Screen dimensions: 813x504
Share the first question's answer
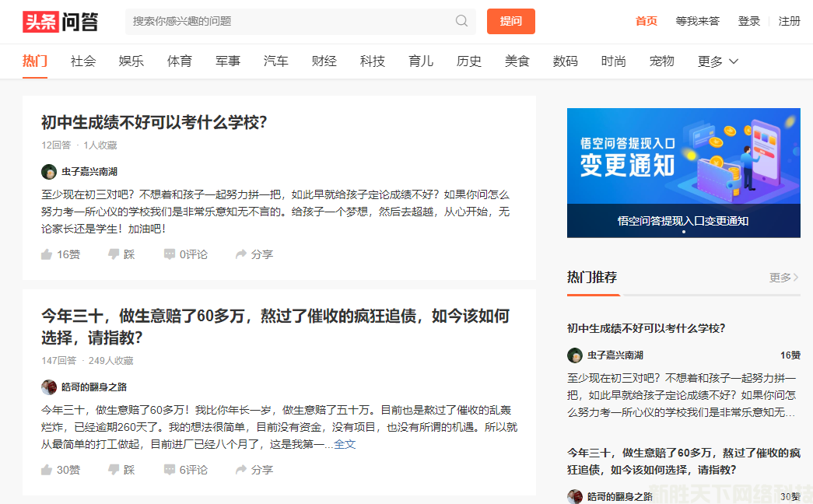coord(254,254)
